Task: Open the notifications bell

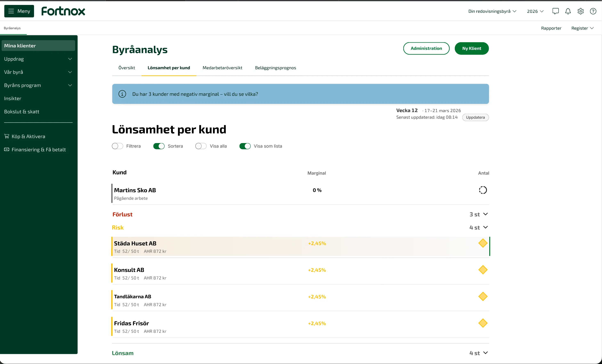Action: [x=568, y=11]
